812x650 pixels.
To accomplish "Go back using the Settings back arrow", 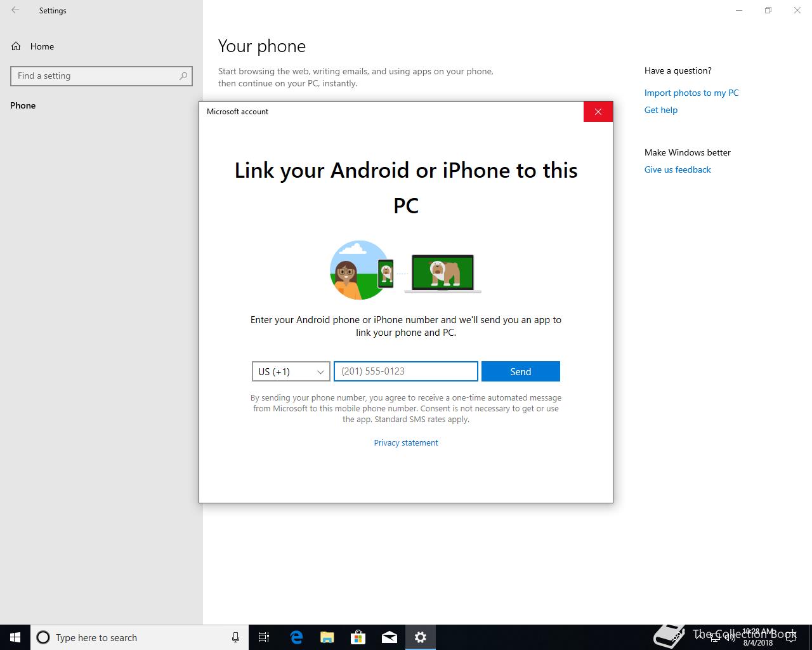I will 15,10.
